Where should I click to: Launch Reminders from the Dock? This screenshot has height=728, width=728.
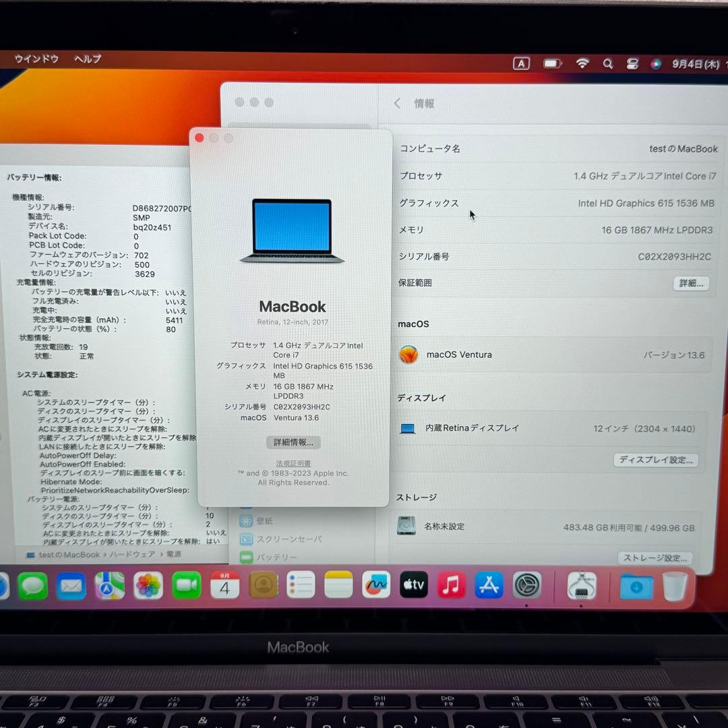point(300,586)
